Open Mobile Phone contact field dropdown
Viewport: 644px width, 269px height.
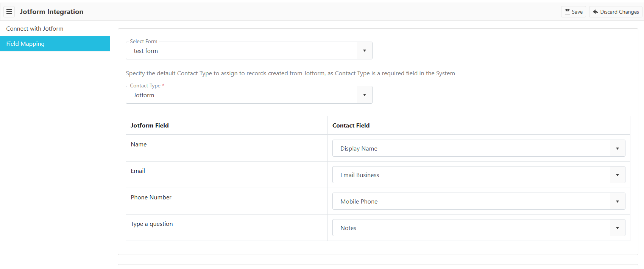tap(479, 201)
